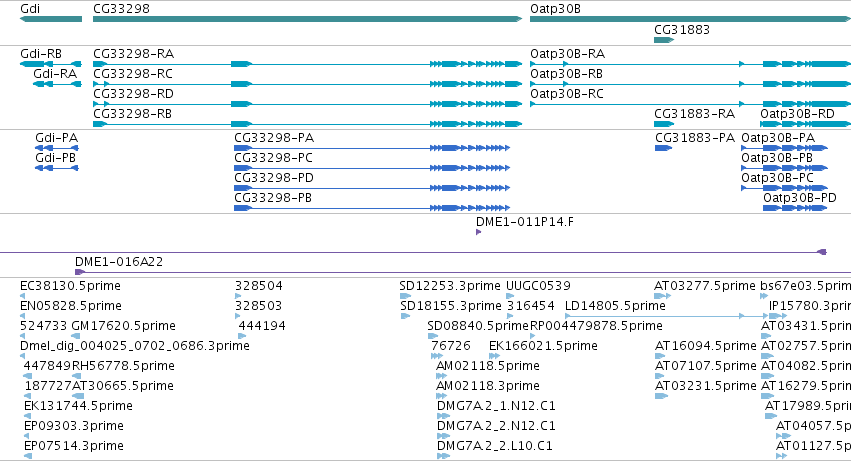Select EST AT07107.5prime
The image size is (851, 461).
(x=706, y=367)
